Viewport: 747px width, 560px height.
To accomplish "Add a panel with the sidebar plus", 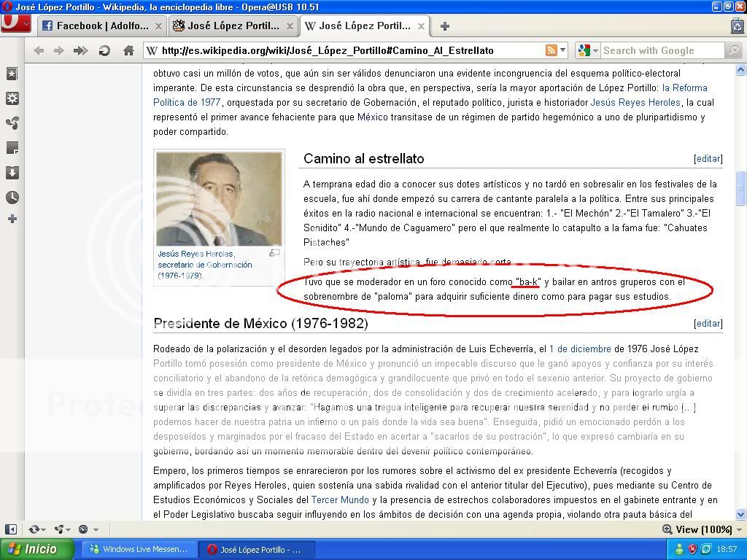I will (12, 219).
